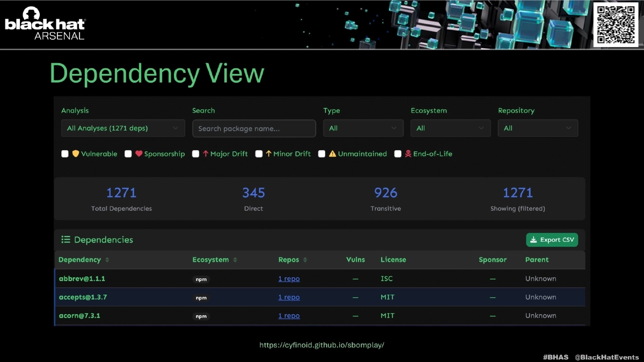
Task: Open the All Analyses dropdown
Action: pyautogui.click(x=123, y=128)
